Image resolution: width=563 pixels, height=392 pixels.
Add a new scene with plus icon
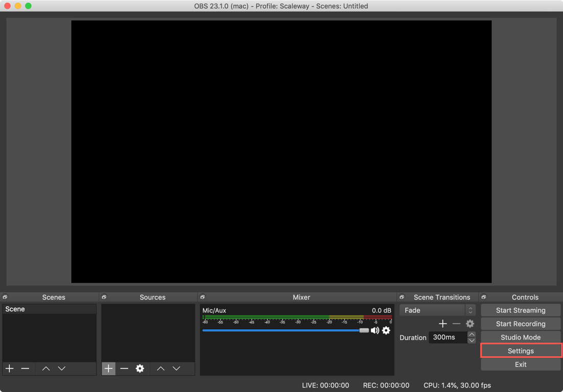(10, 369)
